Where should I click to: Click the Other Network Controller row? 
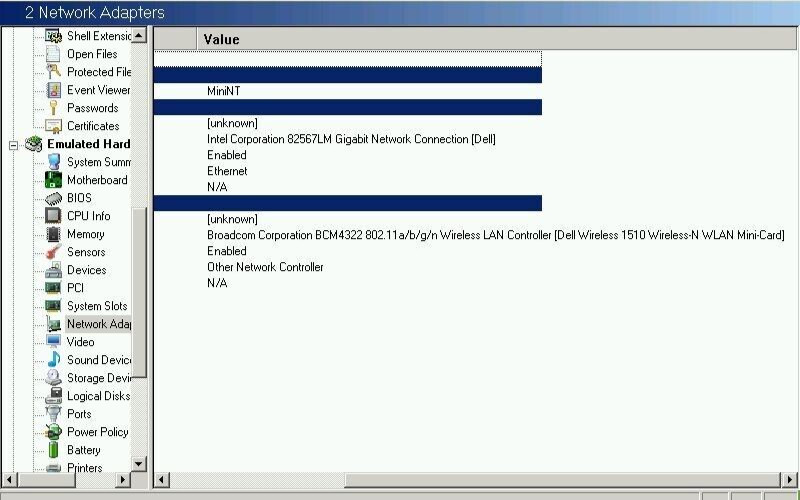click(265, 267)
